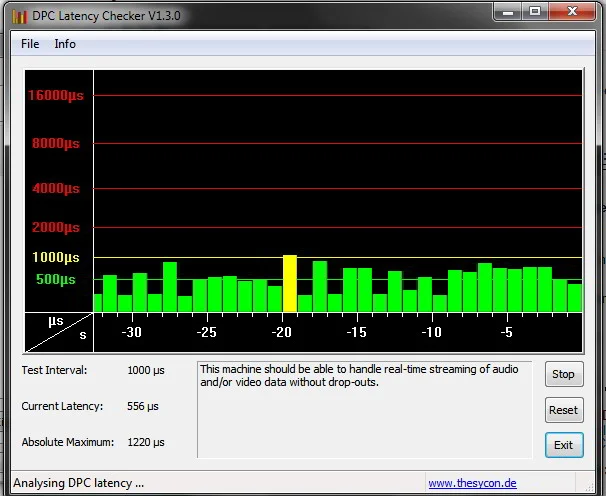Click the 4000µs axis label
The height and width of the screenshot is (496, 606).
[57, 188]
